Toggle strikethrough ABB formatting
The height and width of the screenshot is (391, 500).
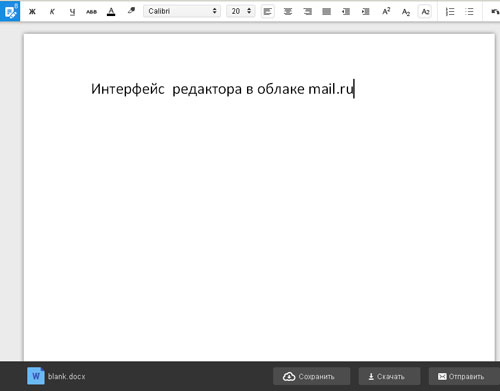(x=91, y=12)
